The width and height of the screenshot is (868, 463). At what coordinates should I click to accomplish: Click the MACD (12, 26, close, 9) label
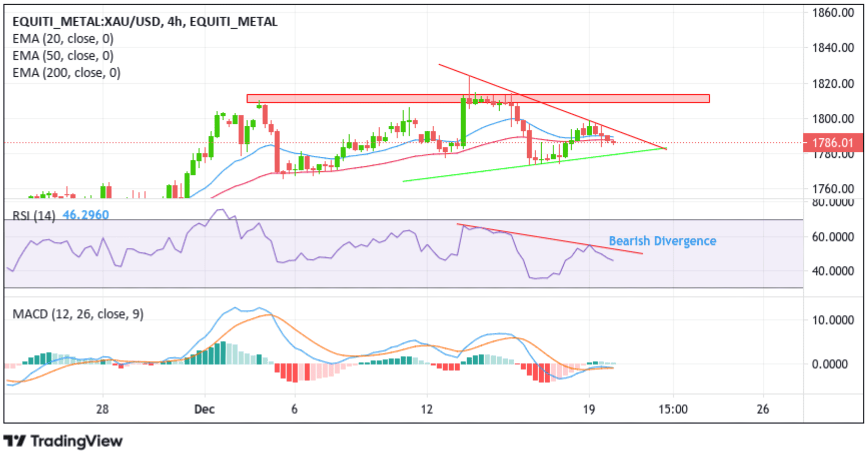coord(78,314)
